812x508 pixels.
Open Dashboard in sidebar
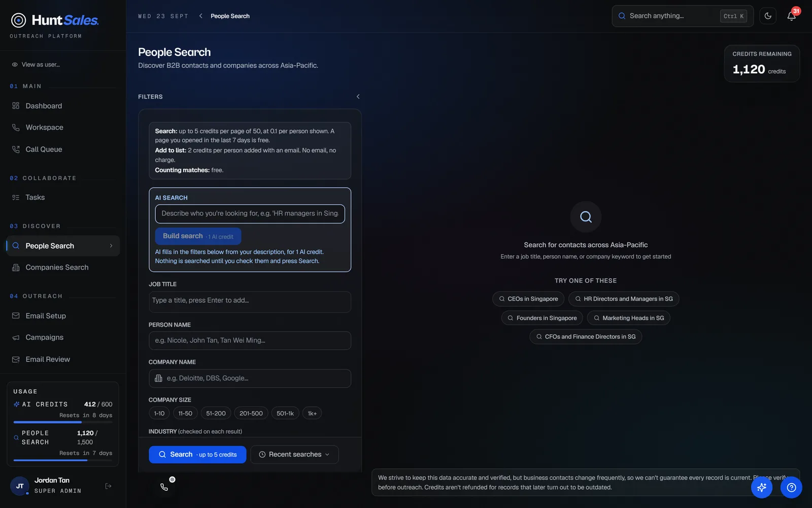tap(63, 106)
